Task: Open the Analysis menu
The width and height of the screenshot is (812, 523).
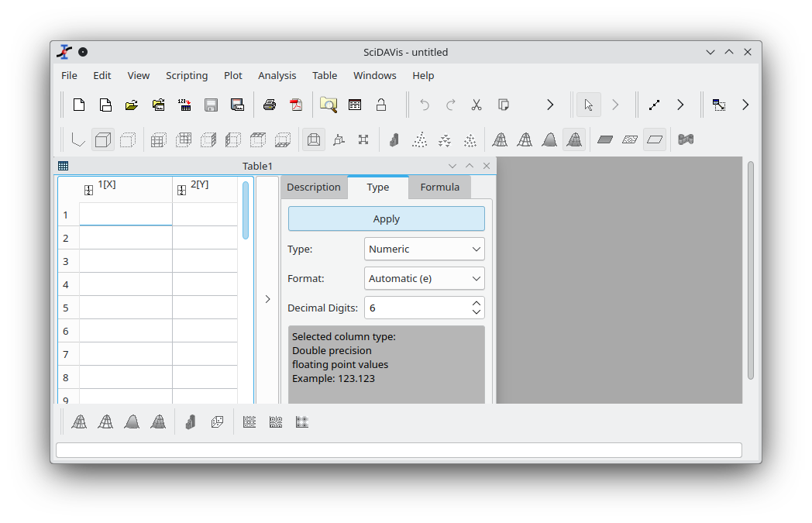Action: [x=277, y=76]
